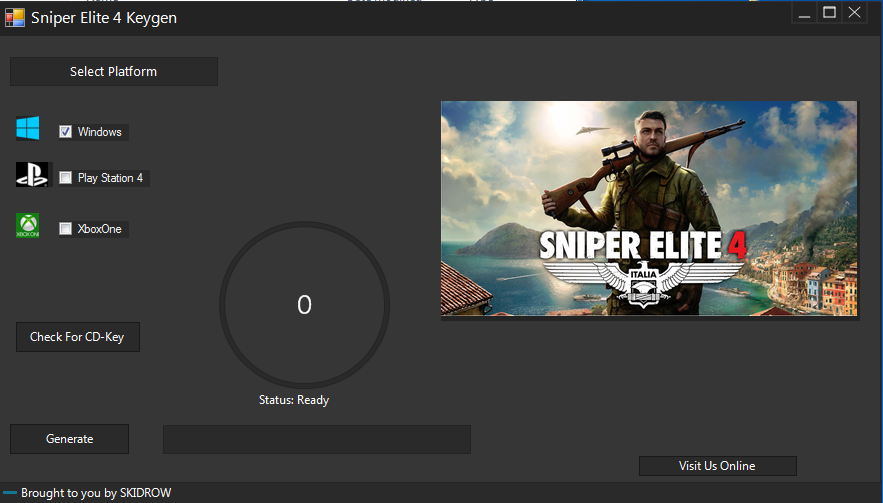This screenshot has height=503, width=883.
Task: Uncheck the Windows platform checkbox
Action: click(65, 131)
